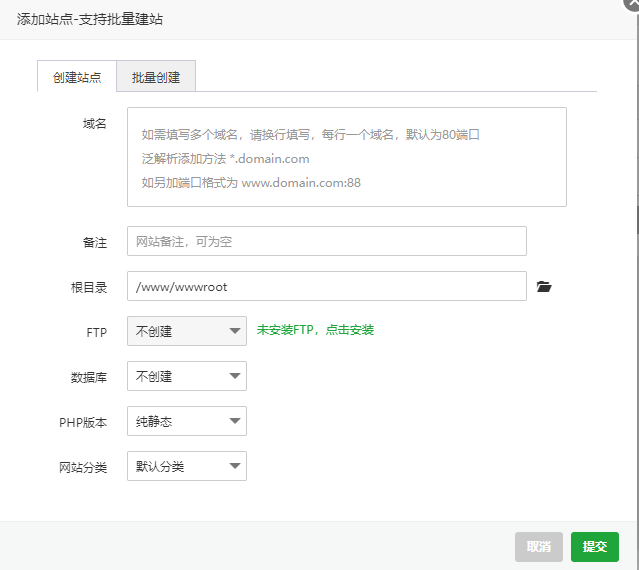Expand the FTP 不创建 dropdown

point(187,331)
